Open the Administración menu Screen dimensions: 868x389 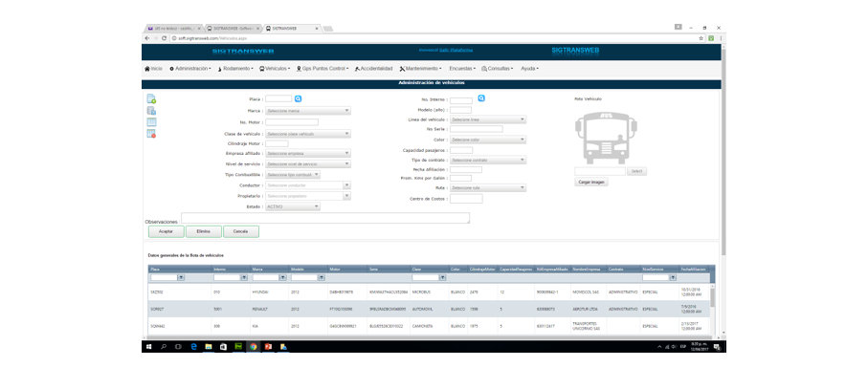190,69
